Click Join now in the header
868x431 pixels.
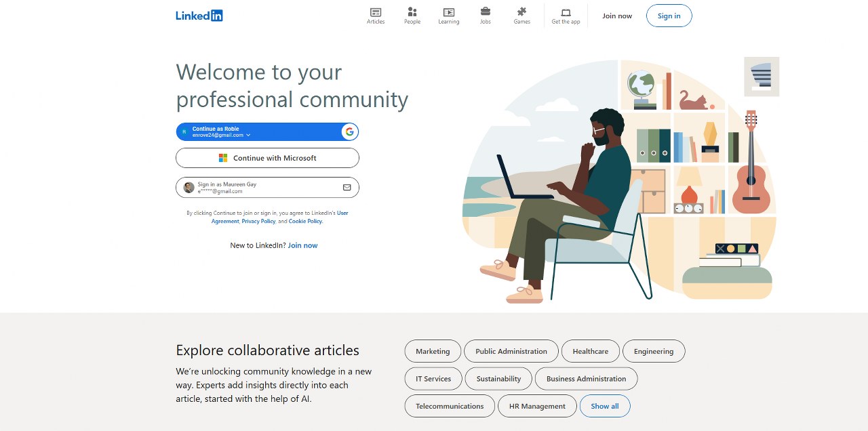(617, 16)
